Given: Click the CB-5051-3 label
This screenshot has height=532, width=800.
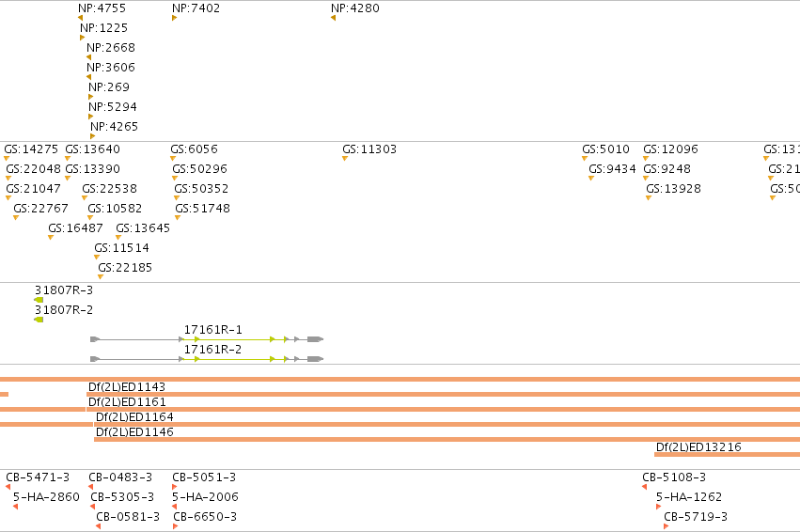Looking at the screenshot, I should (x=204, y=477).
